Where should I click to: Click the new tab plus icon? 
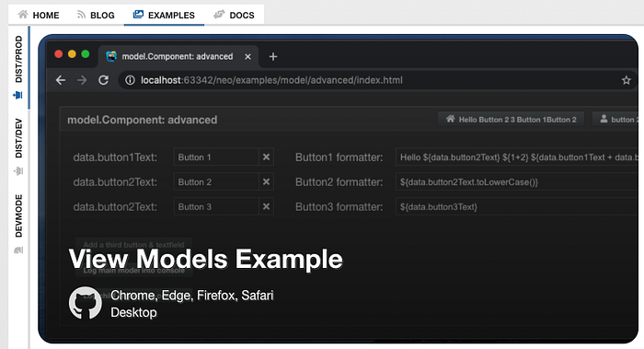273,57
